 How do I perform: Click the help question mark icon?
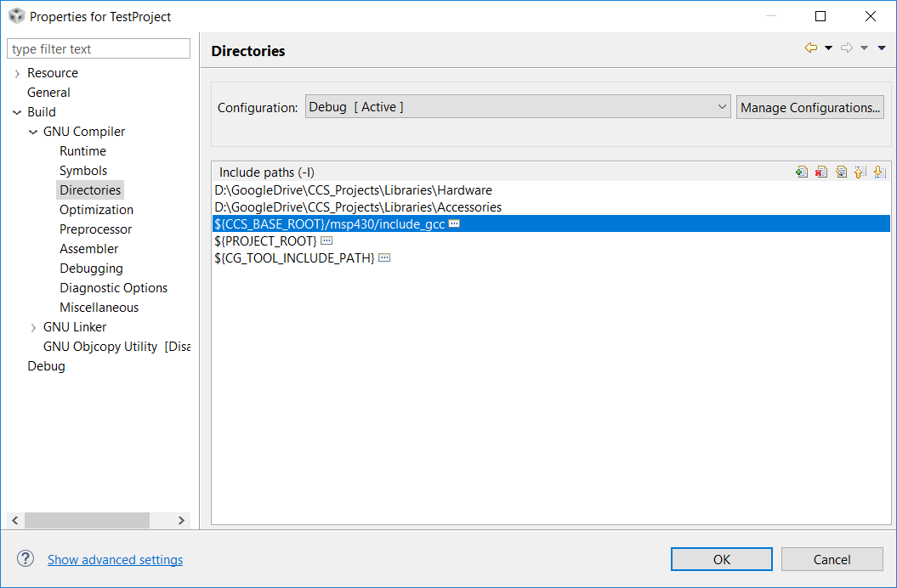point(25,558)
